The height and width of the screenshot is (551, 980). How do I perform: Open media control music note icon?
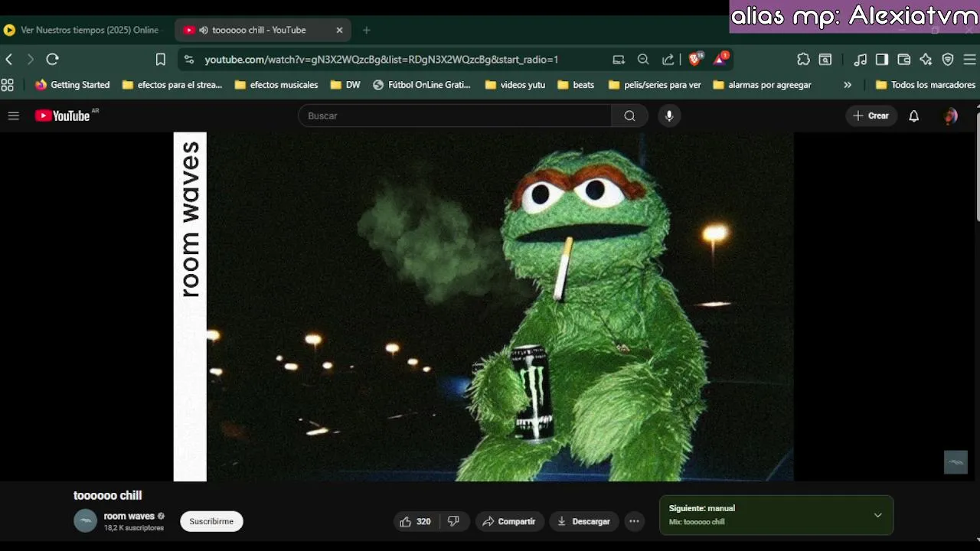tap(861, 59)
